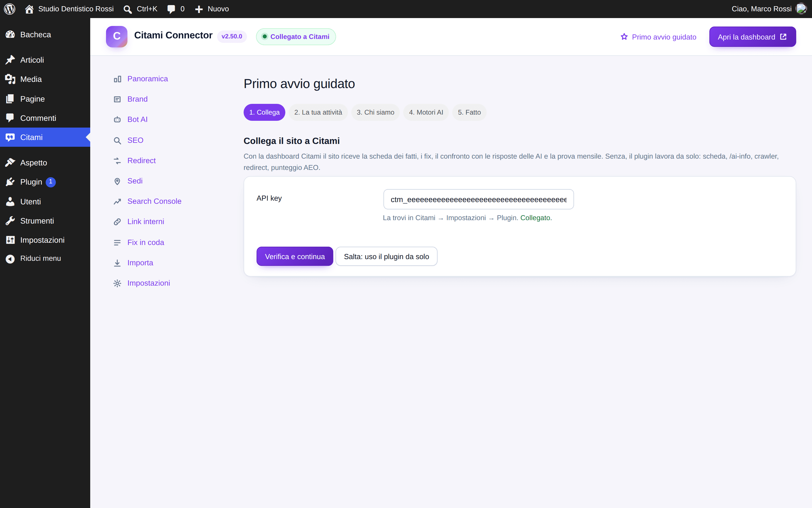Click the Sedi location pin icon

117,181
